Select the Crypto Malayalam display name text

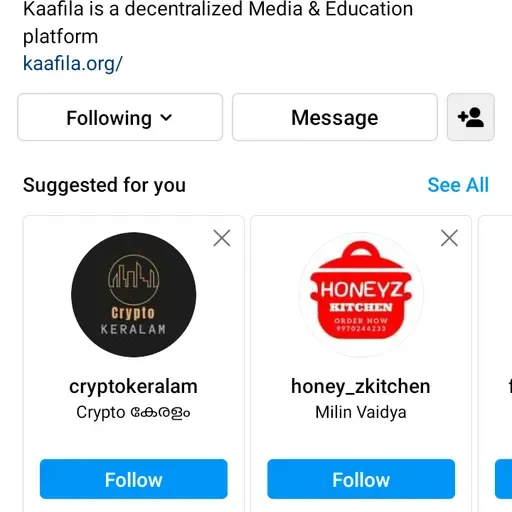pyautogui.click(x=133, y=413)
